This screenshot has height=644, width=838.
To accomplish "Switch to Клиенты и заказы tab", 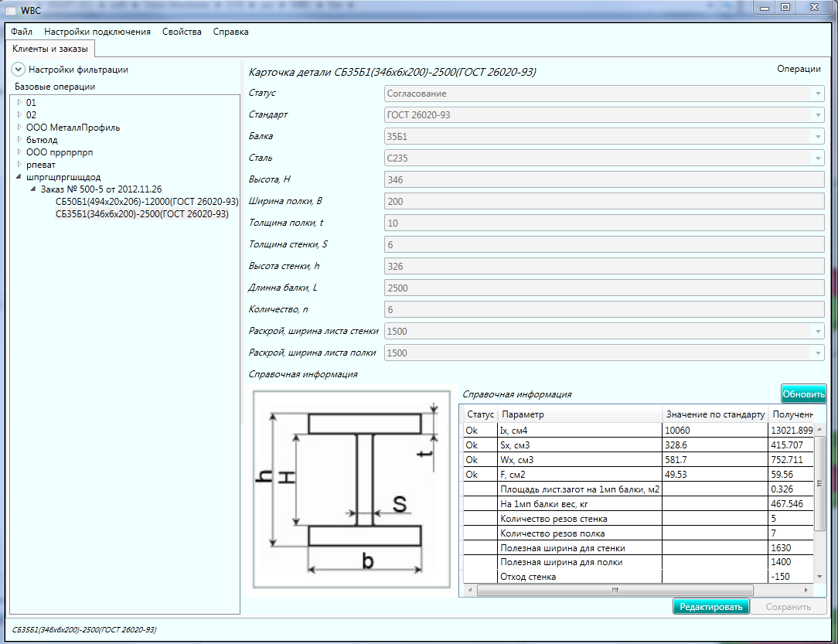I will [50, 49].
